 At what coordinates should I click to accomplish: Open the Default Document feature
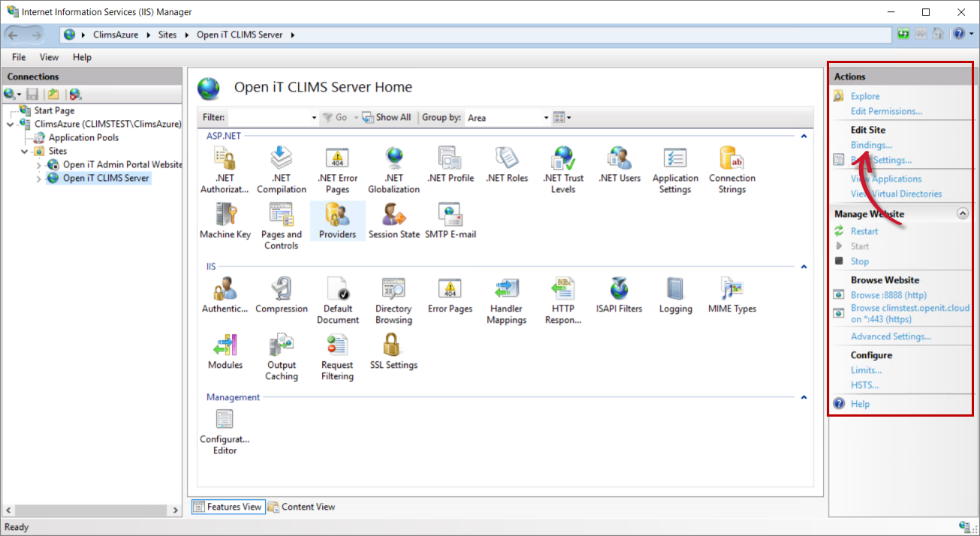[337, 293]
